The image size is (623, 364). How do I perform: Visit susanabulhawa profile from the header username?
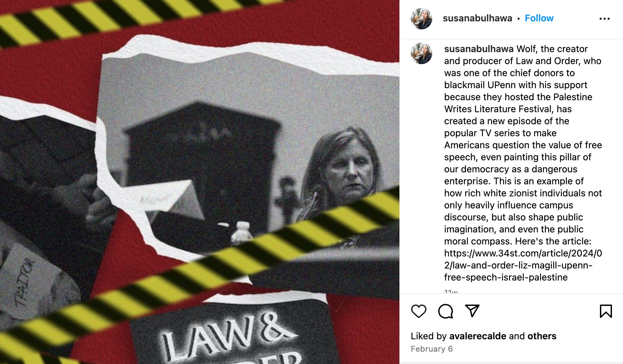pyautogui.click(x=477, y=18)
